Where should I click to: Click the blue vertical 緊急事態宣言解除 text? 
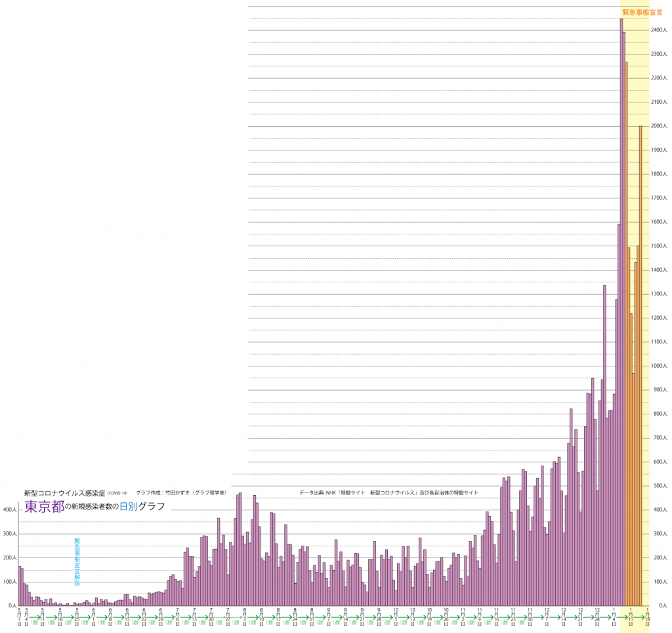(77, 562)
